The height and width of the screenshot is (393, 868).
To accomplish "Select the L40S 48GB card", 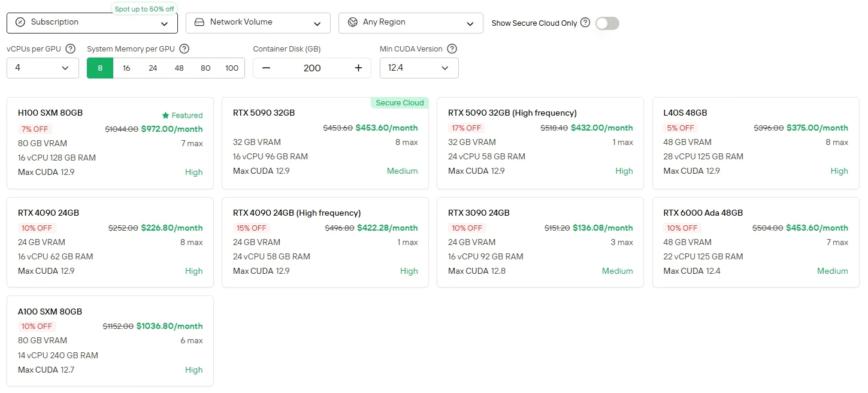I will pos(756,143).
